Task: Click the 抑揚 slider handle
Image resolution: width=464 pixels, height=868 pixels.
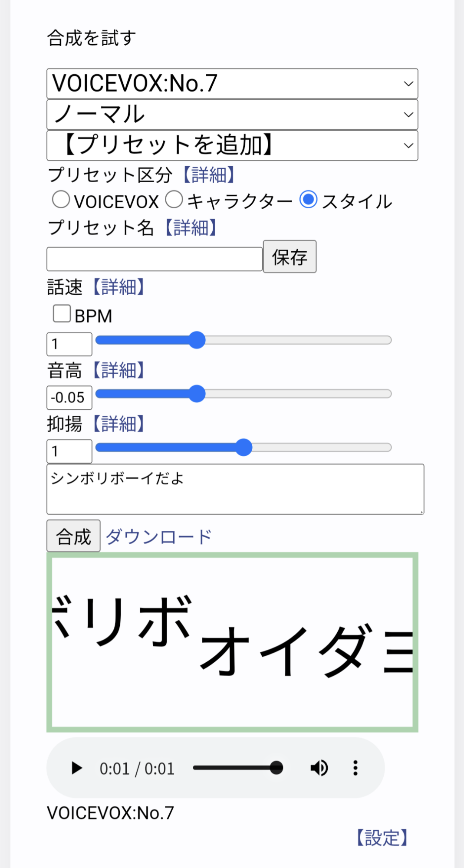Action: (x=244, y=447)
